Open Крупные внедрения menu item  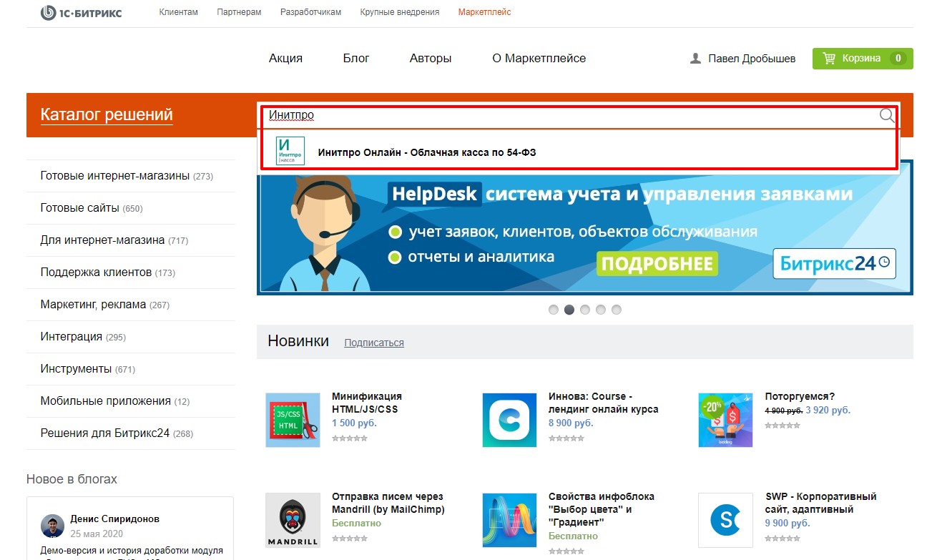tap(400, 12)
